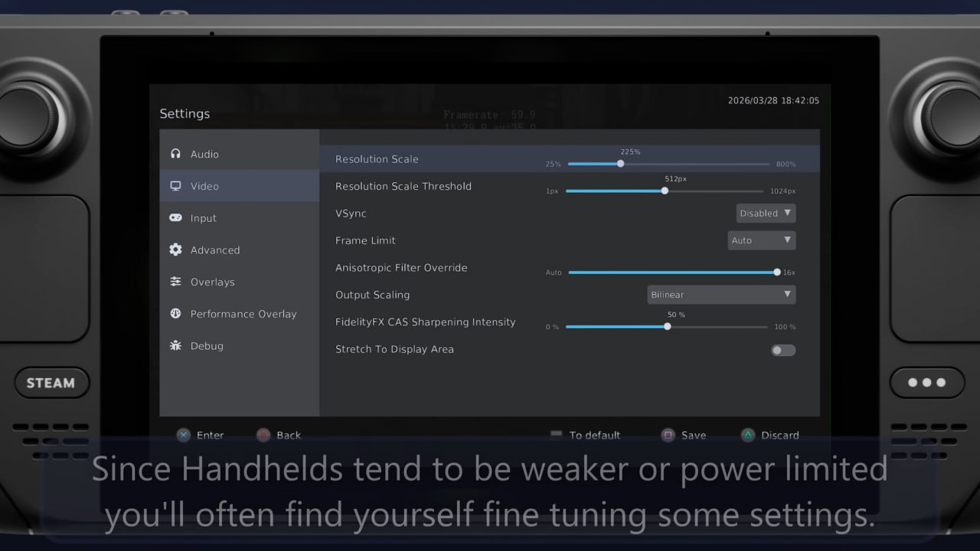This screenshot has width=980, height=551.
Task: Click the Resolution Scale slider handle
Action: [620, 164]
